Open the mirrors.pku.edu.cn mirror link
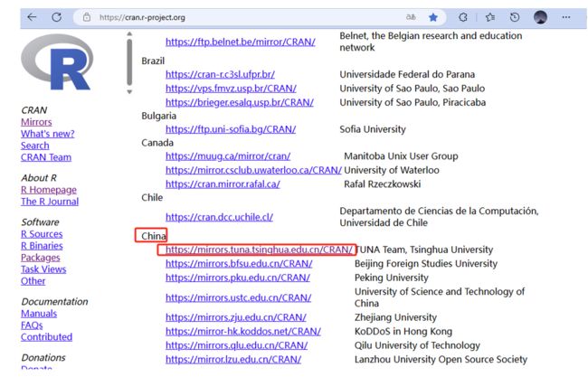Viewport: 588px width, 377px height. click(x=238, y=278)
